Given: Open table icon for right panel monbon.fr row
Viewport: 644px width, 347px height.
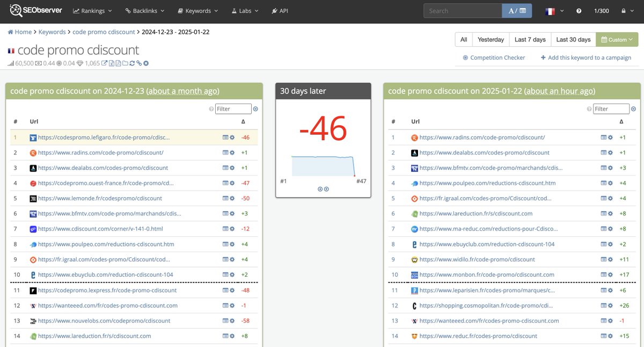Looking at the screenshot, I should coord(604,274).
